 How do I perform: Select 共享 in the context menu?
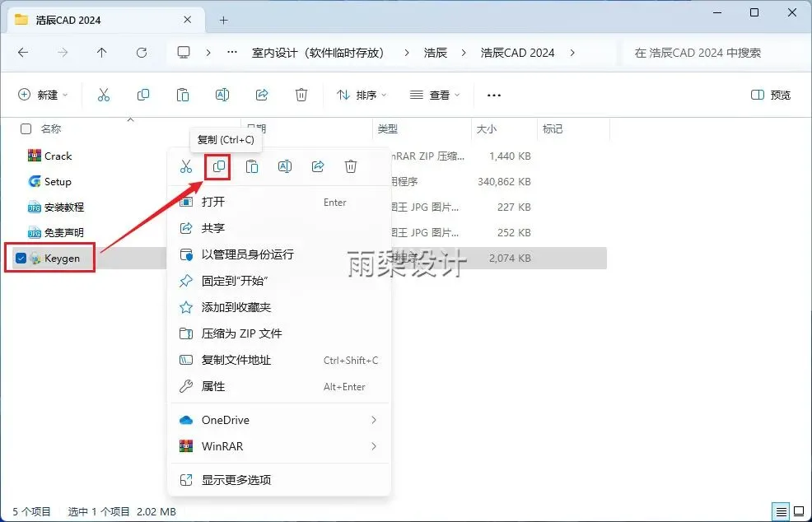click(x=280, y=228)
